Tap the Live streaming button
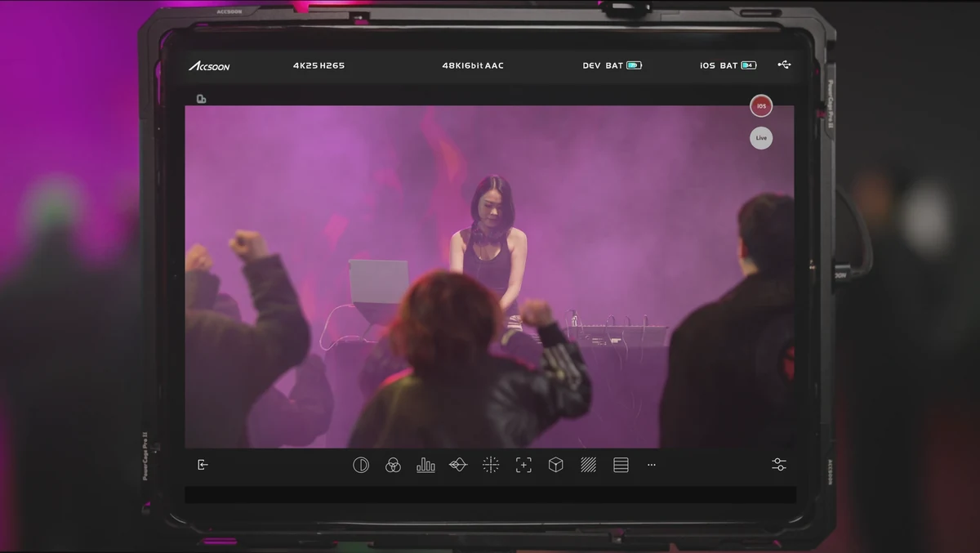The image size is (980, 553). click(x=761, y=138)
